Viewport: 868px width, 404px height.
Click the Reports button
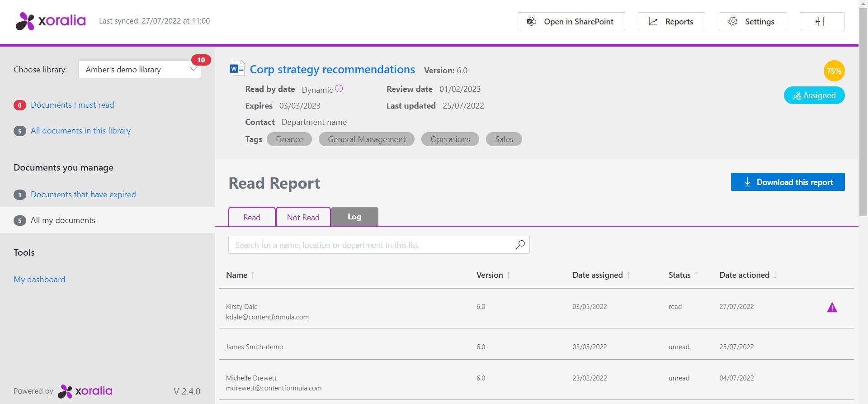tap(672, 21)
